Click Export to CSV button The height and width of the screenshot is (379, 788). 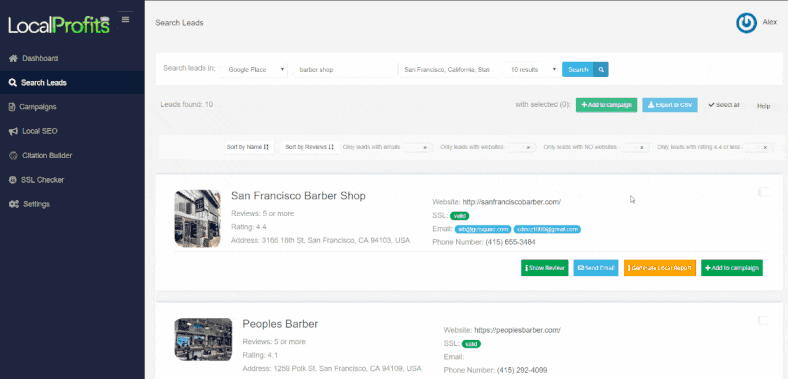(669, 105)
